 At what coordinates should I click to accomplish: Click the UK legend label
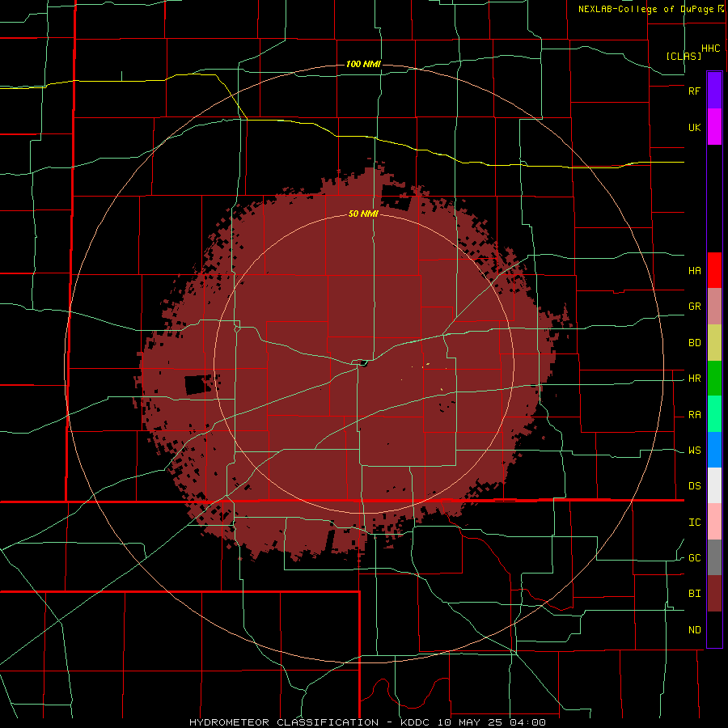coord(694,128)
